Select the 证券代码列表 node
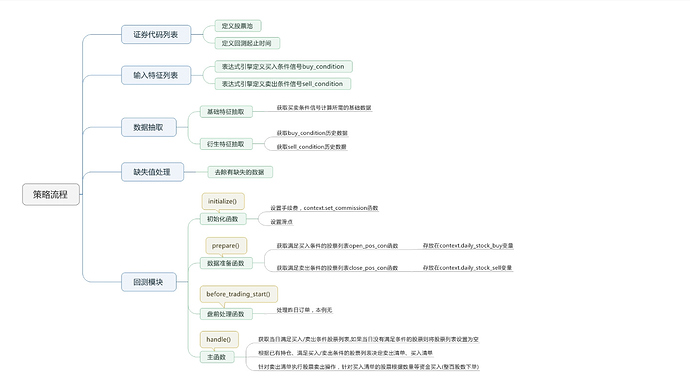The height and width of the screenshot is (388, 690). click(156, 34)
